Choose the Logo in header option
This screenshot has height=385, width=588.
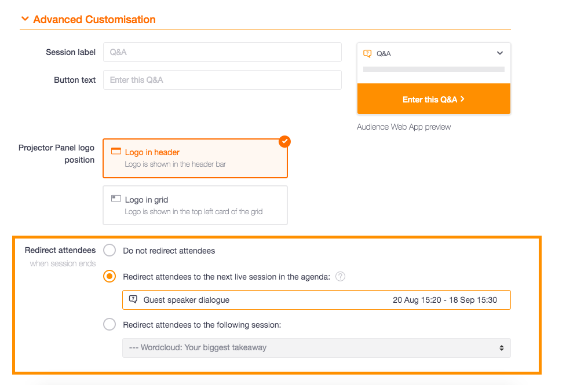tap(195, 158)
